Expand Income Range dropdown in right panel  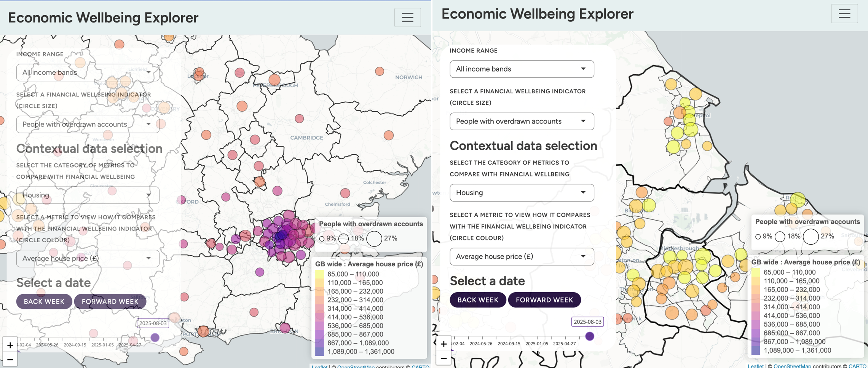(x=522, y=69)
